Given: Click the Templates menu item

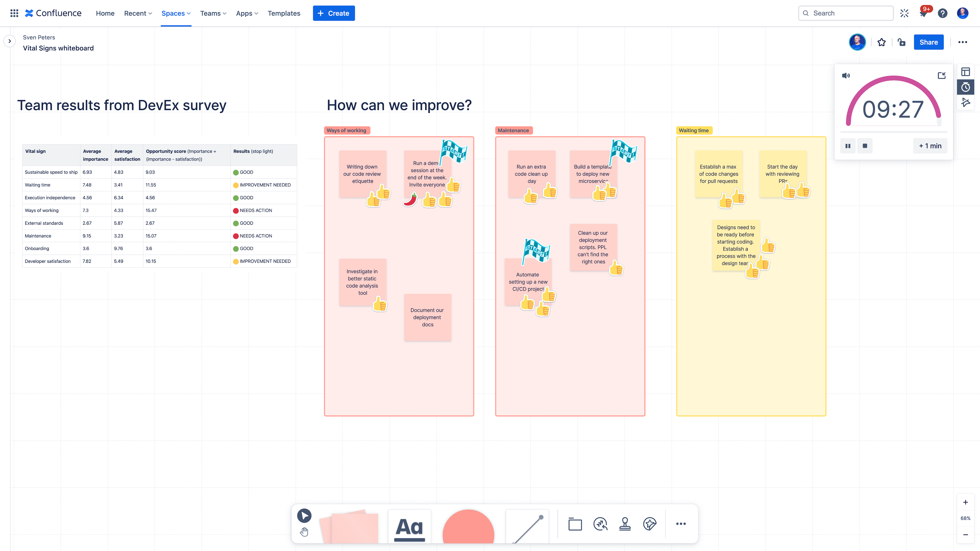Looking at the screenshot, I should 283,13.
